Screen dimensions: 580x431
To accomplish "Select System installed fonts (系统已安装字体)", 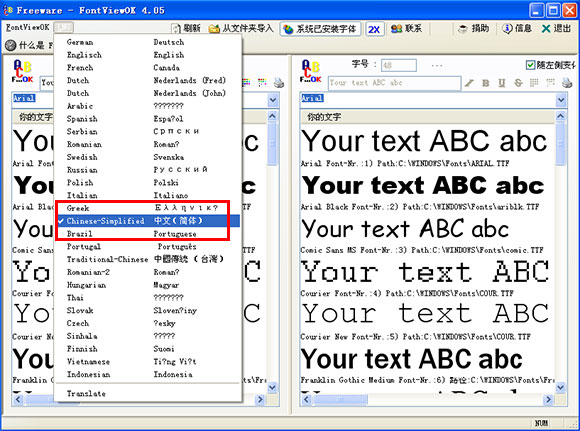I will tap(320, 29).
